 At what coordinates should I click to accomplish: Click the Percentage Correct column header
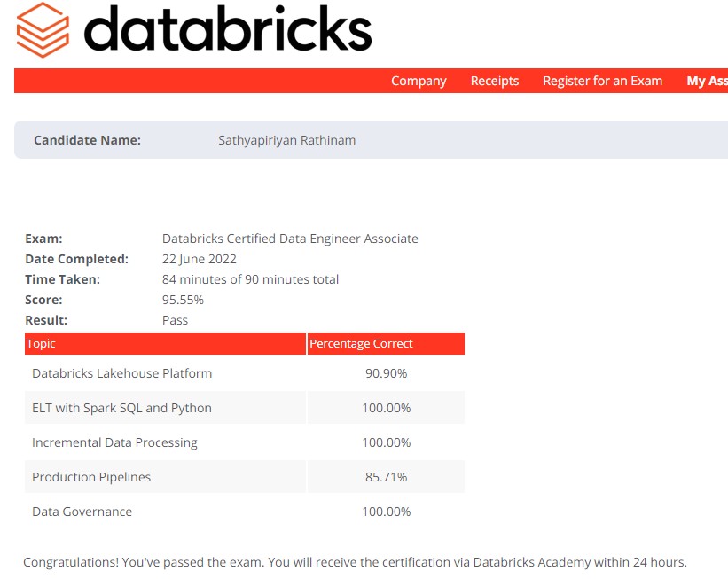click(361, 343)
